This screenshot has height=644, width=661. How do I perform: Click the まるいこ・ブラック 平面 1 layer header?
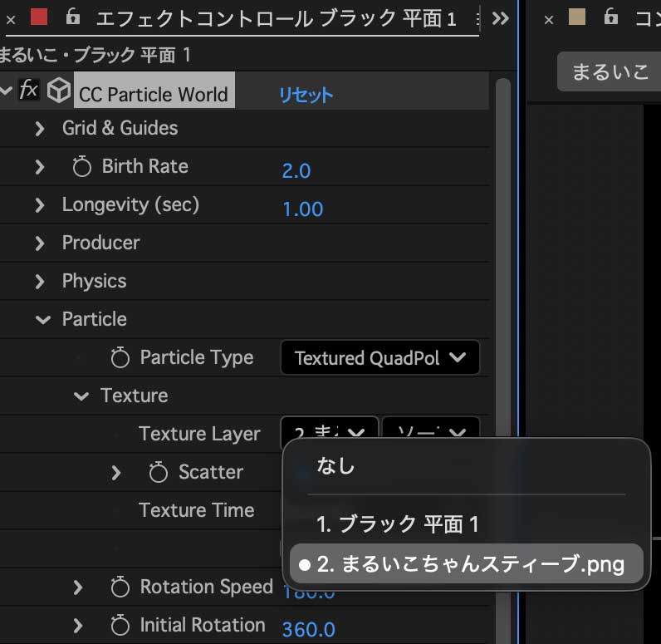(95, 55)
